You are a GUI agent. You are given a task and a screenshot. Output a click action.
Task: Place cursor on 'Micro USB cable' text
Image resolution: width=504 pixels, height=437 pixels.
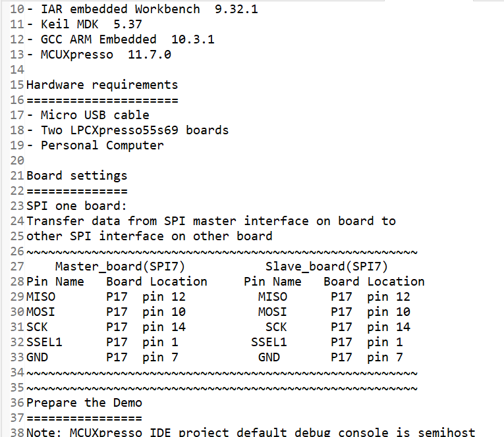[95, 115]
